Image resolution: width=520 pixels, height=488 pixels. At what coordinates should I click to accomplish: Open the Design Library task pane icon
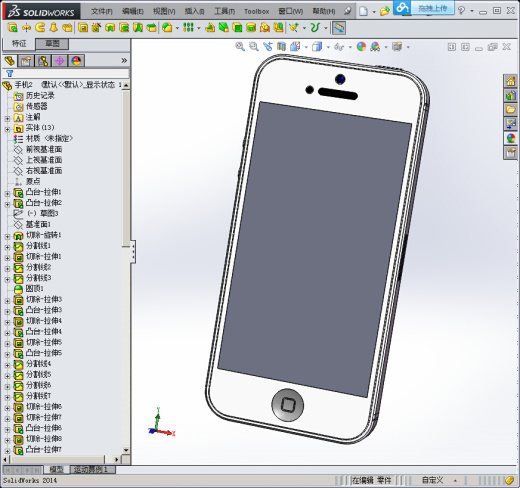pos(511,95)
